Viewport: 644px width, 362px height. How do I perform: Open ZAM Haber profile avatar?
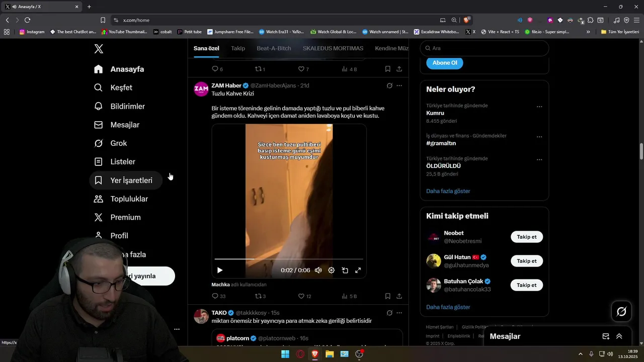coord(201,89)
